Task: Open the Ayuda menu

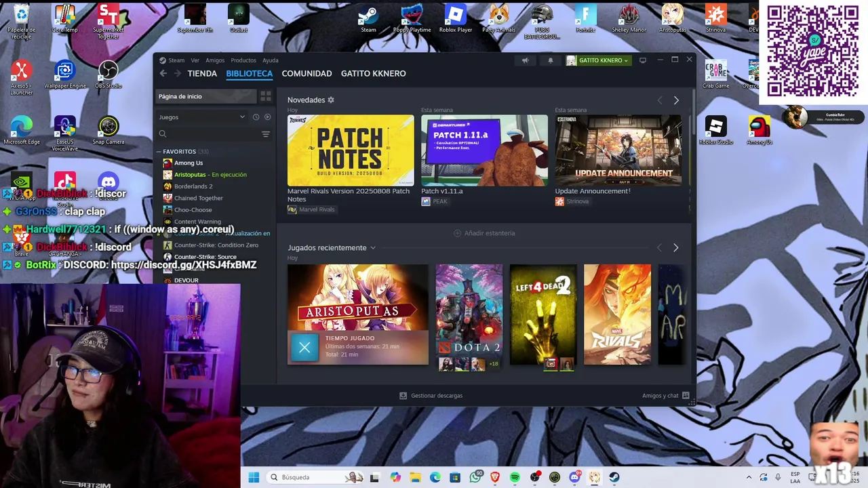Action: click(x=271, y=60)
